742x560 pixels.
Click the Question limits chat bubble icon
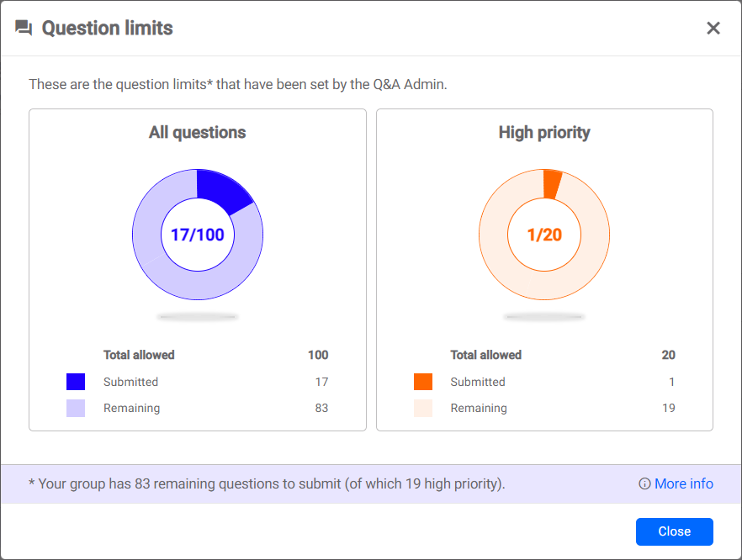click(24, 29)
